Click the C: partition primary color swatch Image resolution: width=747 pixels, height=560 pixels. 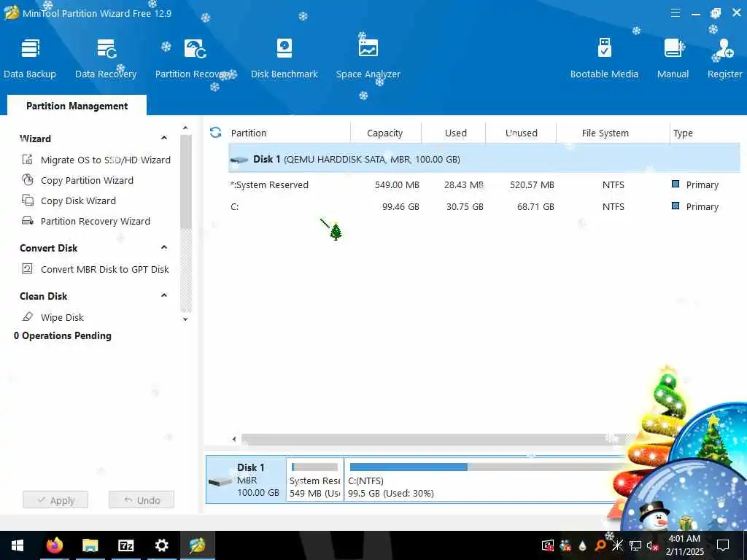(x=675, y=206)
